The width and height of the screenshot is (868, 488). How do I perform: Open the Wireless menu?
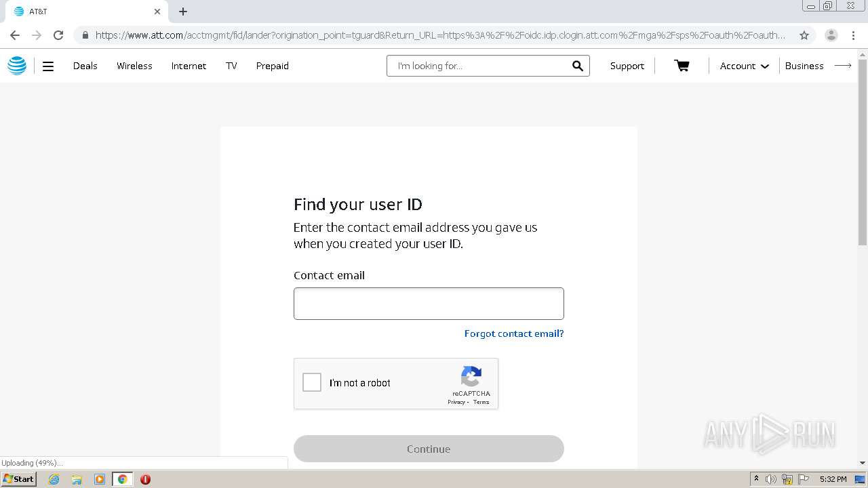[x=134, y=66]
